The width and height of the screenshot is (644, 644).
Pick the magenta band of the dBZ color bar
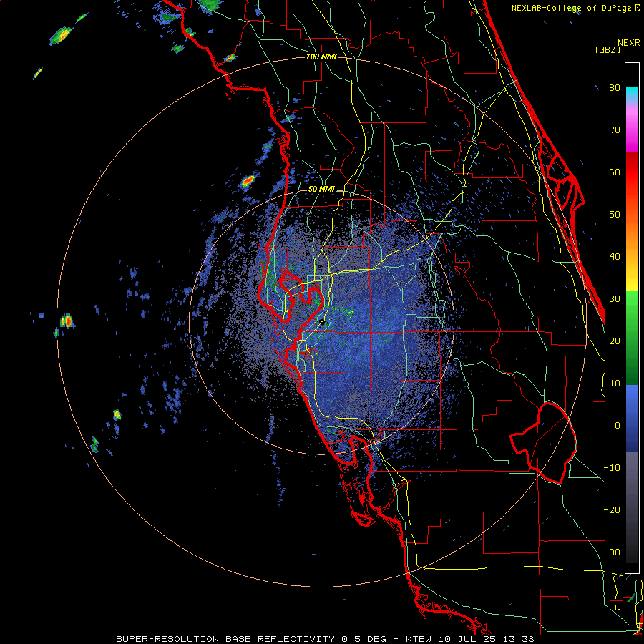(x=632, y=131)
